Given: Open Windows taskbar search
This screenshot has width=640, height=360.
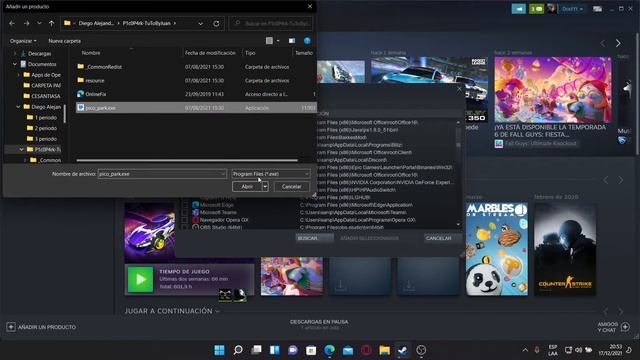Looking at the screenshot, I should 238,350.
